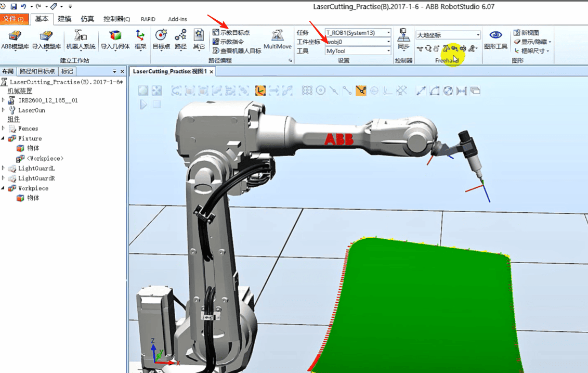Click 示教目标点 teach target button
Screen dimensions: 588x373
tap(231, 33)
